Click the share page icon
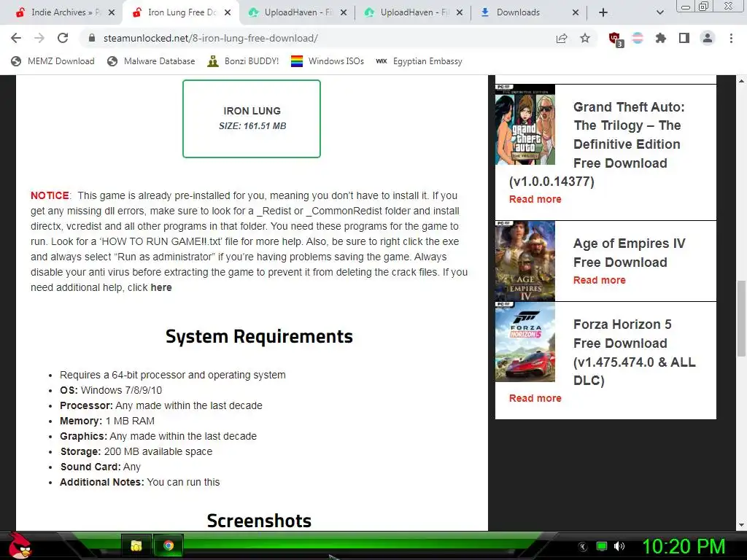The height and width of the screenshot is (560, 747). 562,38
